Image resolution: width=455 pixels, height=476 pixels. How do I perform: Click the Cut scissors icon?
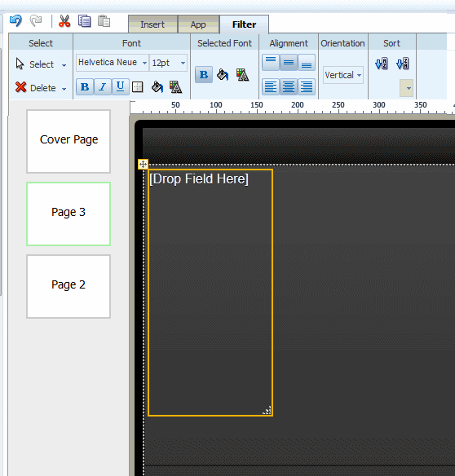tap(64, 21)
